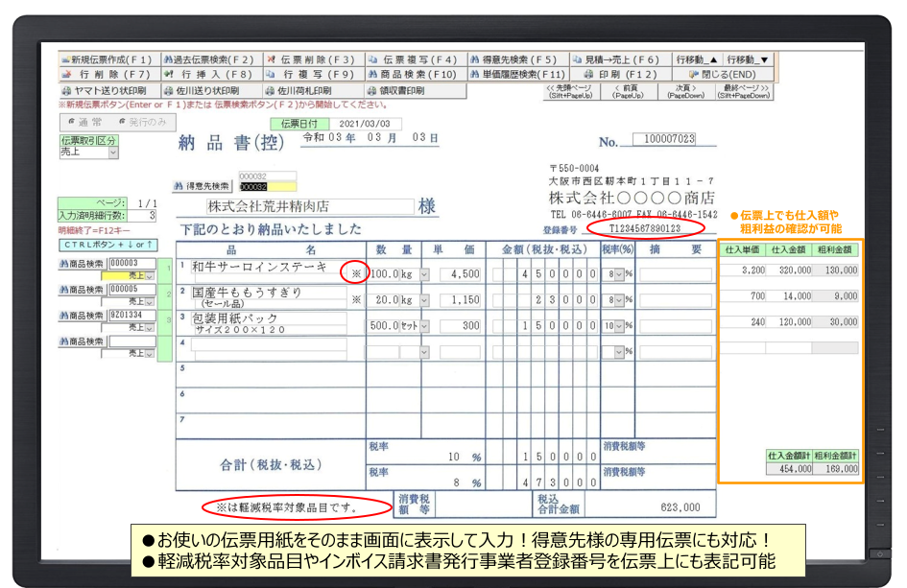This screenshot has width=907, height=588.
Task: Click 商品検索 for empty row 4
Action: (81, 341)
